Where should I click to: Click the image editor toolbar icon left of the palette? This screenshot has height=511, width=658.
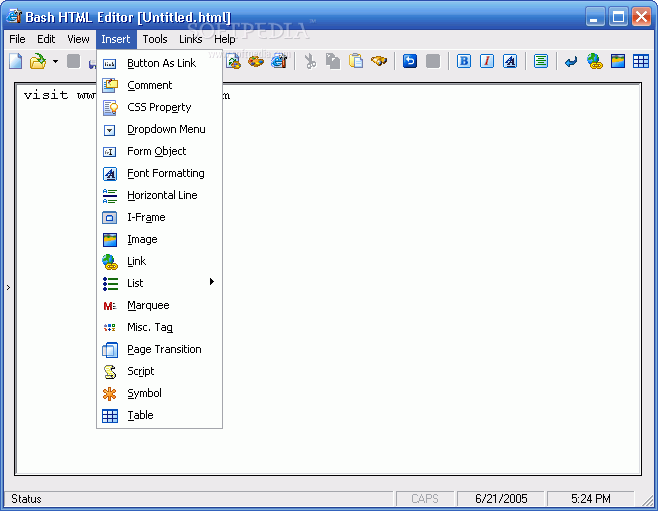click(233, 62)
